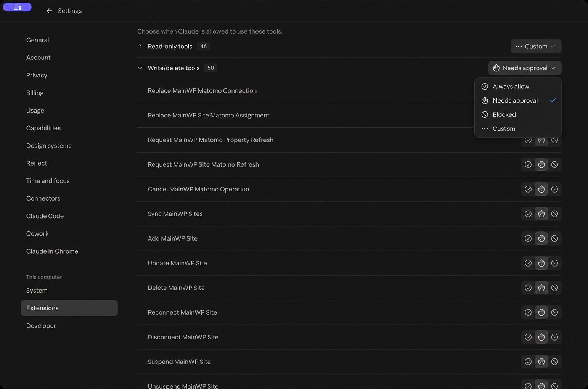The width and height of the screenshot is (588, 389).
Task: Block the Add MainWP Site tool
Action: pyautogui.click(x=554, y=238)
